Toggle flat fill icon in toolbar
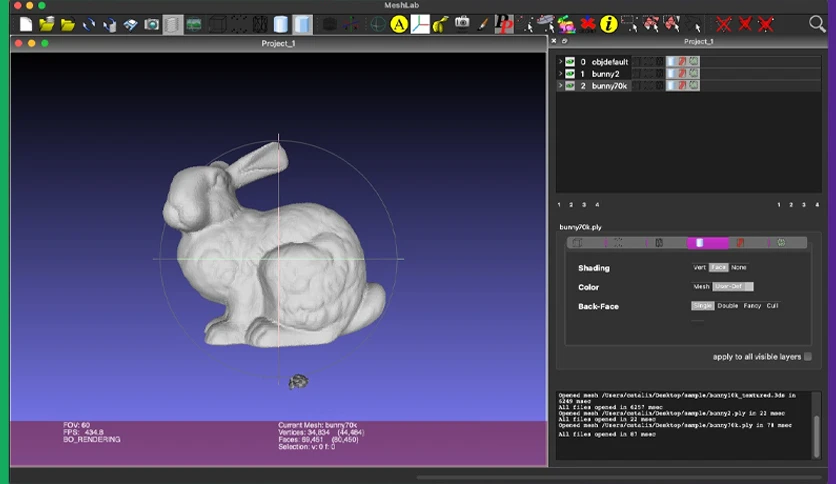The width and height of the screenshot is (836, 484). click(302, 25)
